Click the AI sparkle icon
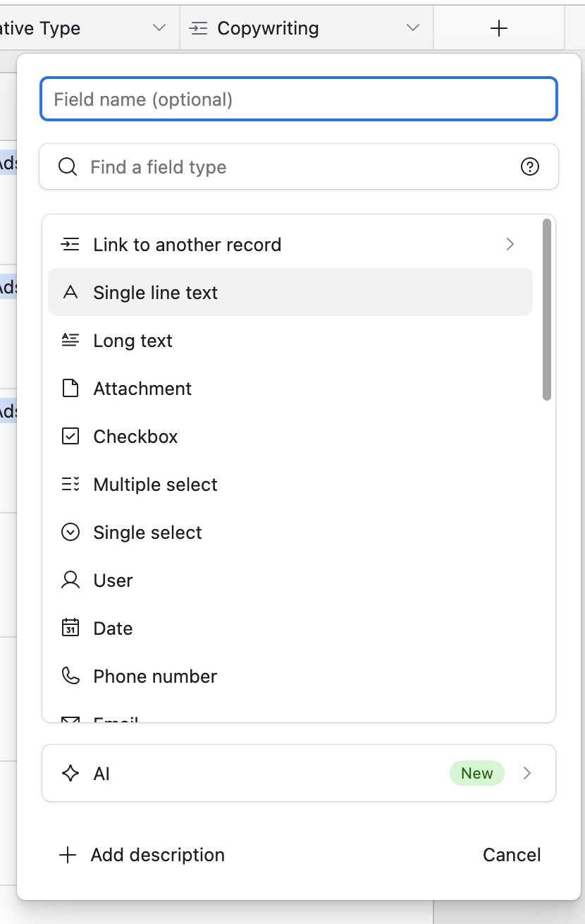 [x=70, y=774]
